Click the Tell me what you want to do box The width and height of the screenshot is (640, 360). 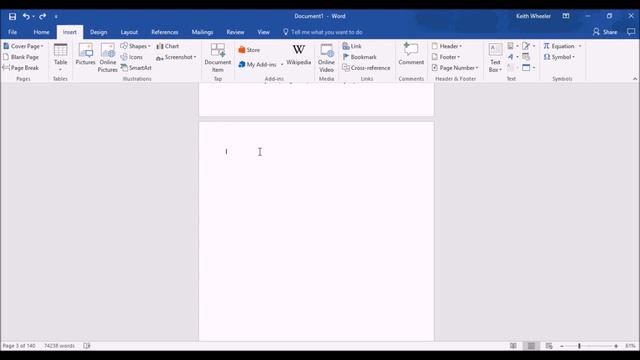click(x=322, y=32)
